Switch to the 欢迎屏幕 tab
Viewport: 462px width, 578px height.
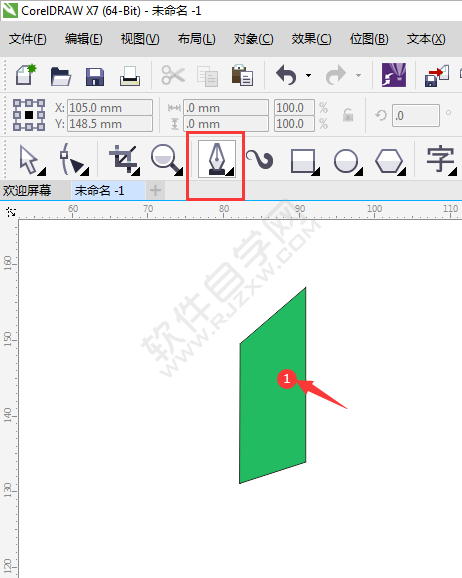click(27, 191)
